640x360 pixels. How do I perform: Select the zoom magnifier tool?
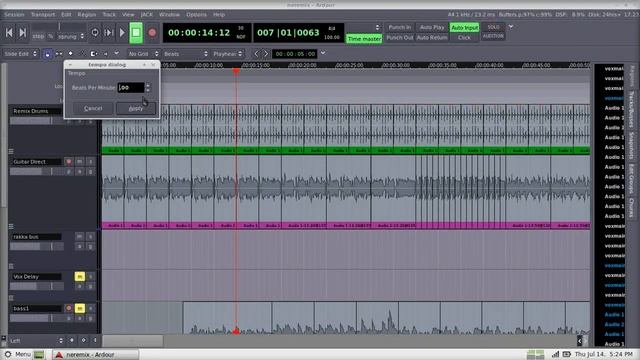click(82, 54)
